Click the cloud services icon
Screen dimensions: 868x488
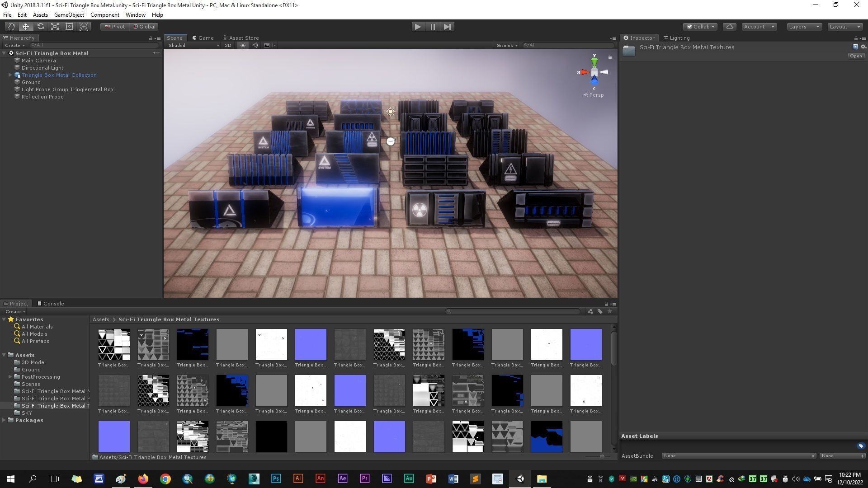(729, 27)
